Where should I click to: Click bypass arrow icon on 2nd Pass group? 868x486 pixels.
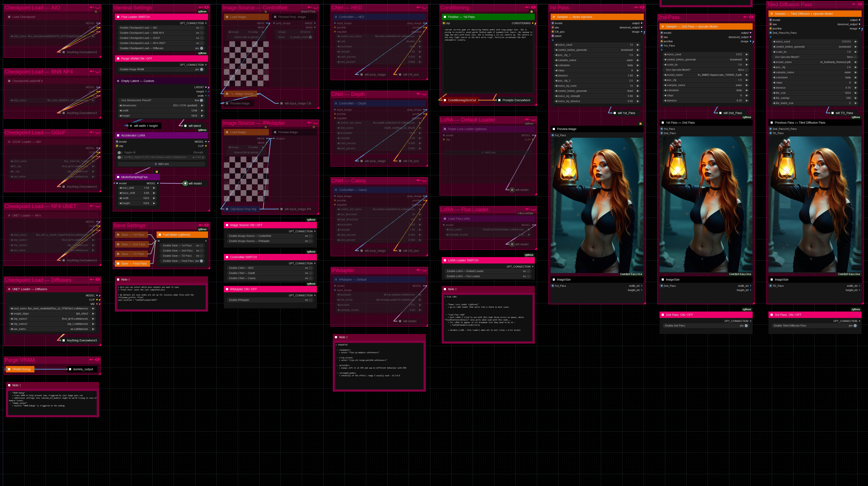point(745,17)
